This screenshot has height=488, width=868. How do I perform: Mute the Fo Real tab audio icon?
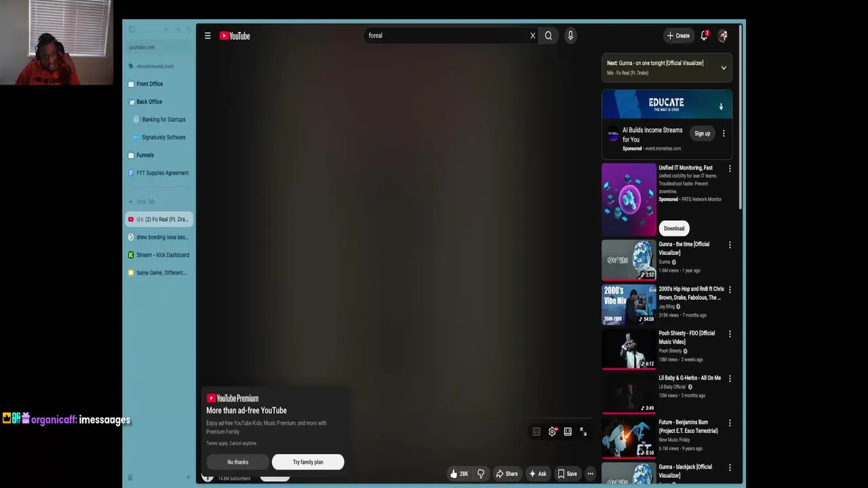(140, 220)
